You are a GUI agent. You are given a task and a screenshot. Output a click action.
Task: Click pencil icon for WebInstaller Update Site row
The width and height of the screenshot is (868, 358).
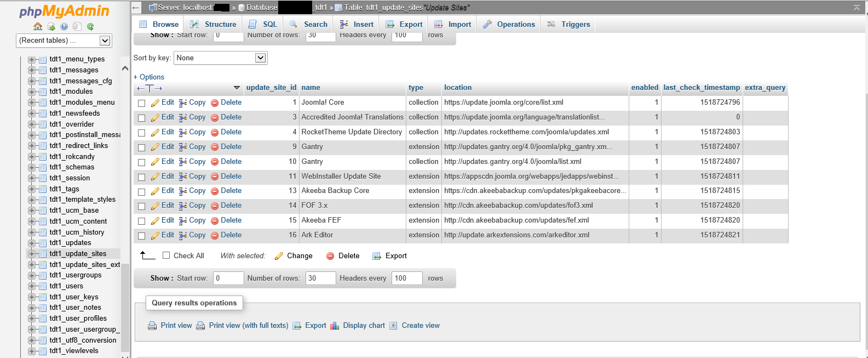(155, 177)
